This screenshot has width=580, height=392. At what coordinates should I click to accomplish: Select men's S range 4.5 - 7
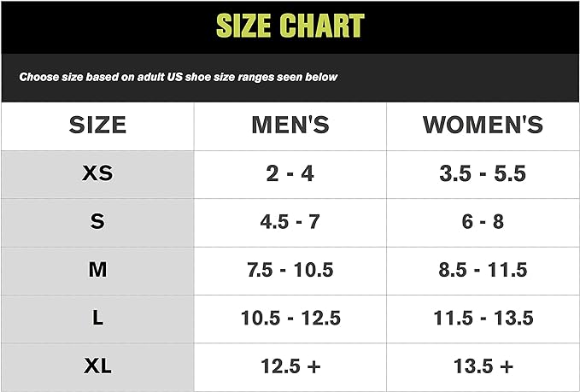point(290,222)
